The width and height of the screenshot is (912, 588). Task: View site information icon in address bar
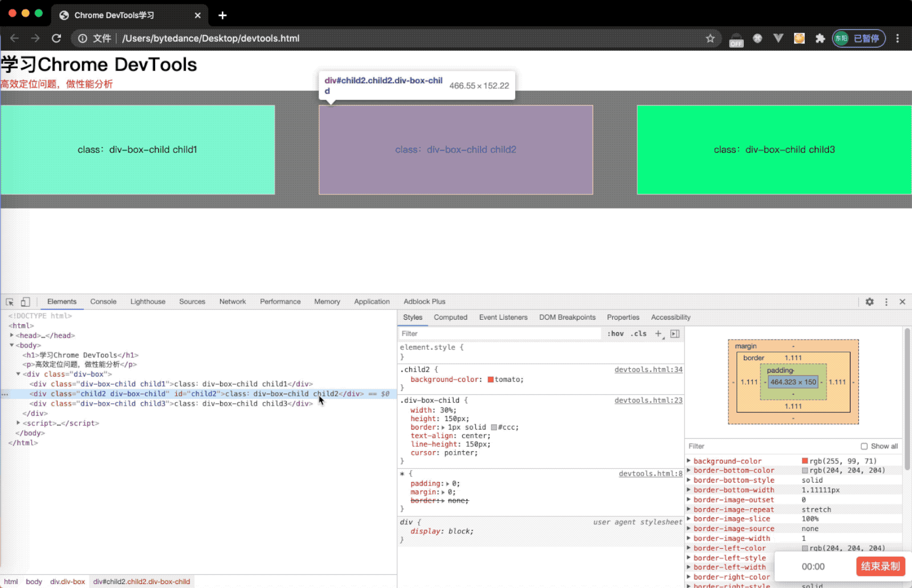[x=83, y=38]
